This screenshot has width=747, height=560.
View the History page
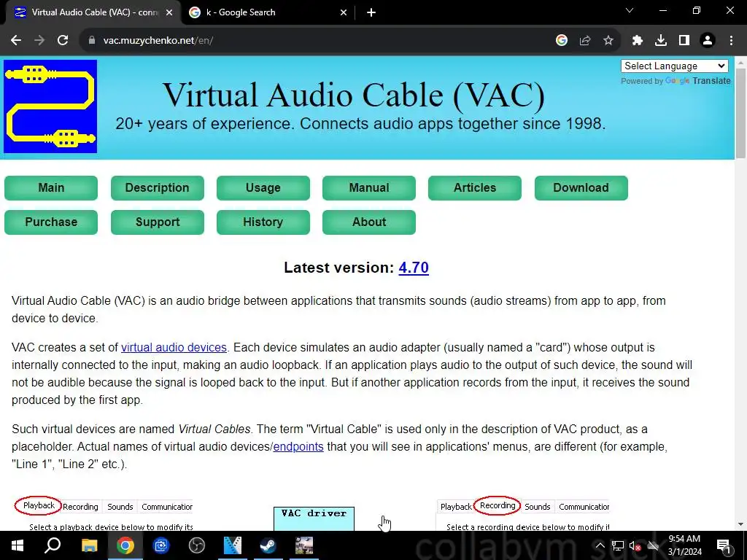tap(263, 222)
